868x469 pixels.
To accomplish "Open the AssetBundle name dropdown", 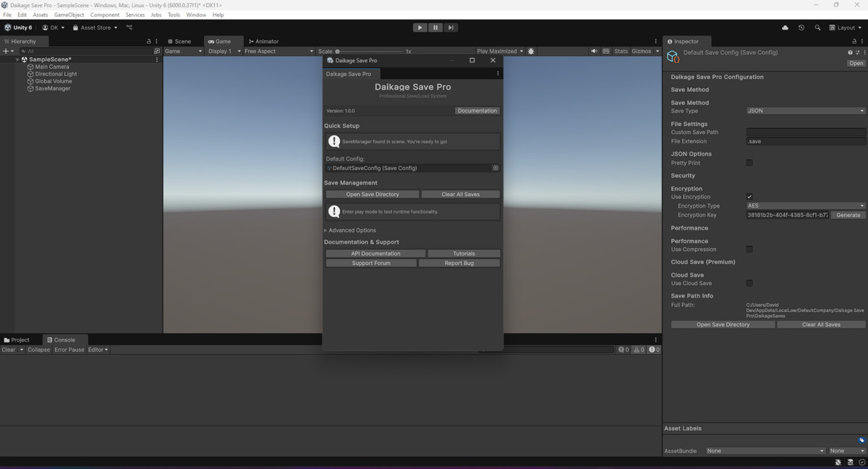I will pos(765,451).
